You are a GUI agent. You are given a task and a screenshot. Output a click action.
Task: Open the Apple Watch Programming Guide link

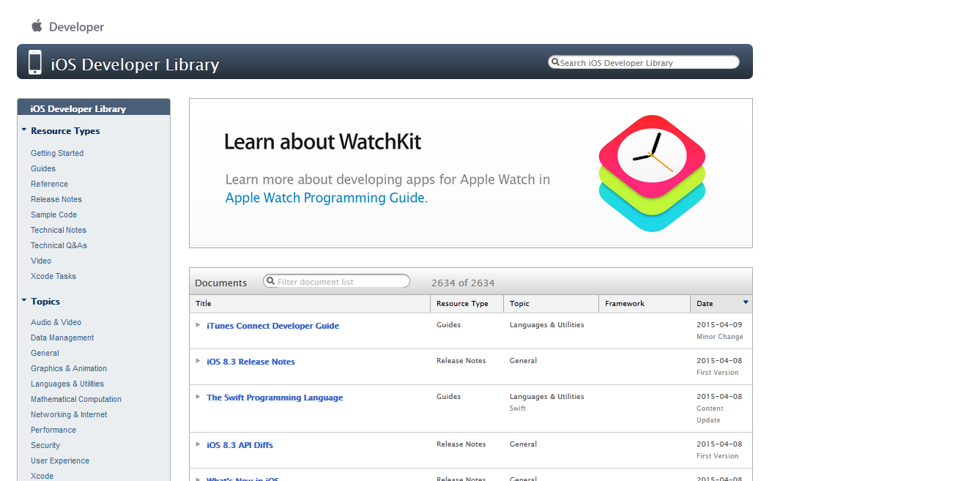coord(324,198)
